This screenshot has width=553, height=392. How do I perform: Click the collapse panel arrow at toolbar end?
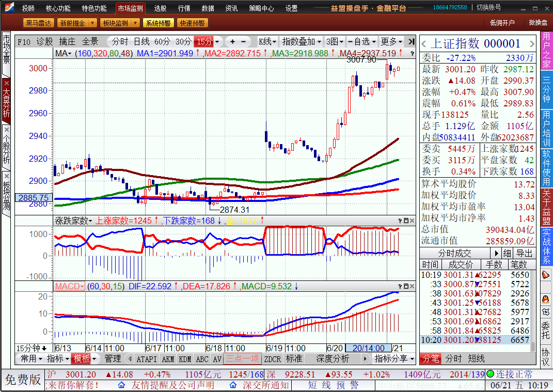(411, 42)
